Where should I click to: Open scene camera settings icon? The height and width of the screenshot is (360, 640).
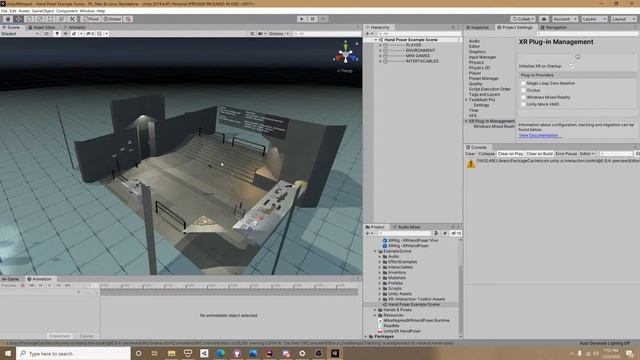point(261,33)
